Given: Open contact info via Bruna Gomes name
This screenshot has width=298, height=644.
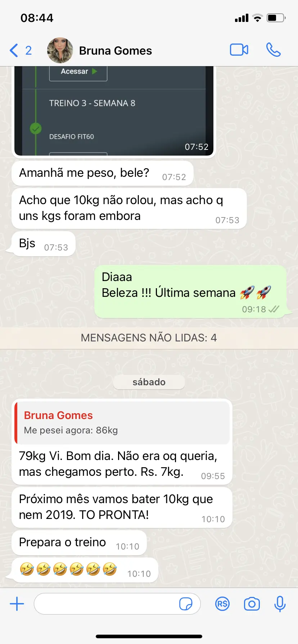Looking at the screenshot, I should coord(116,51).
